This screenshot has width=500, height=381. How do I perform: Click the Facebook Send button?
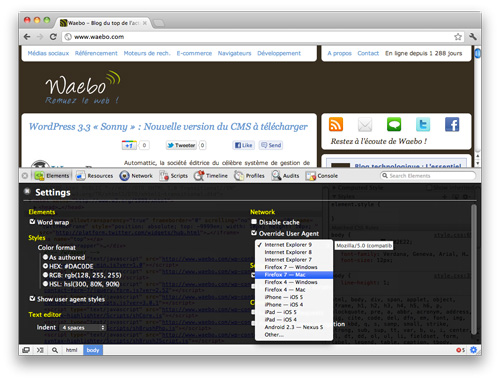click(x=271, y=145)
